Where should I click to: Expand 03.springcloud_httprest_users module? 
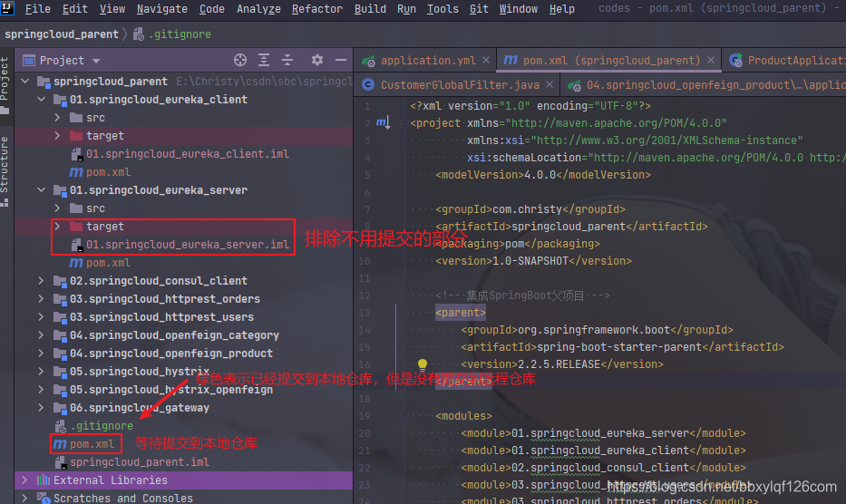[x=42, y=316]
